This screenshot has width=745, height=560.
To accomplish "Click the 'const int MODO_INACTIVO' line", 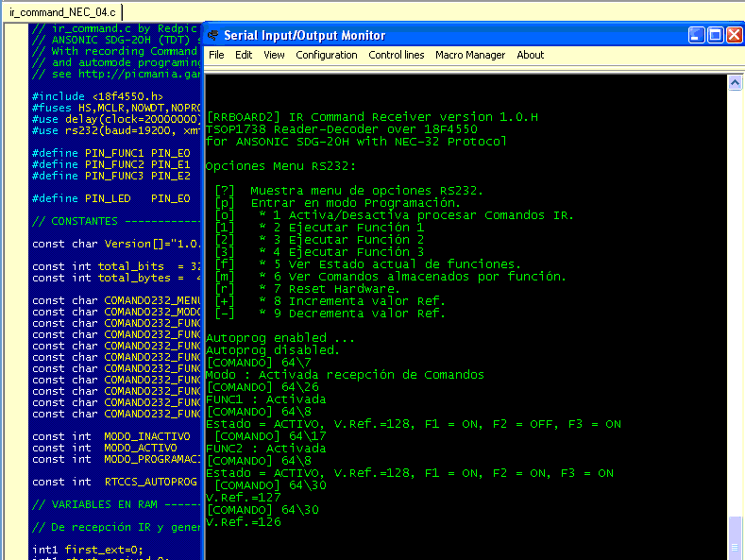I will [111, 436].
